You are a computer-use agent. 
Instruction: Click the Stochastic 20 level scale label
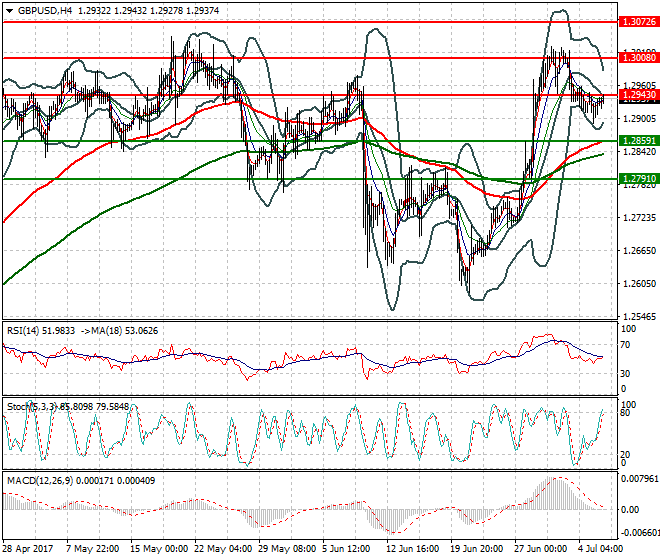click(x=625, y=454)
